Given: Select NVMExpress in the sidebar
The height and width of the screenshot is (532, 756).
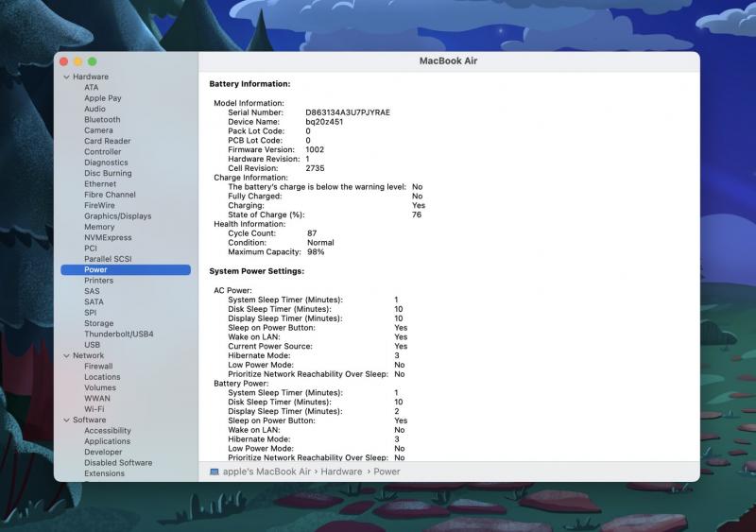Looking at the screenshot, I should click(x=108, y=237).
